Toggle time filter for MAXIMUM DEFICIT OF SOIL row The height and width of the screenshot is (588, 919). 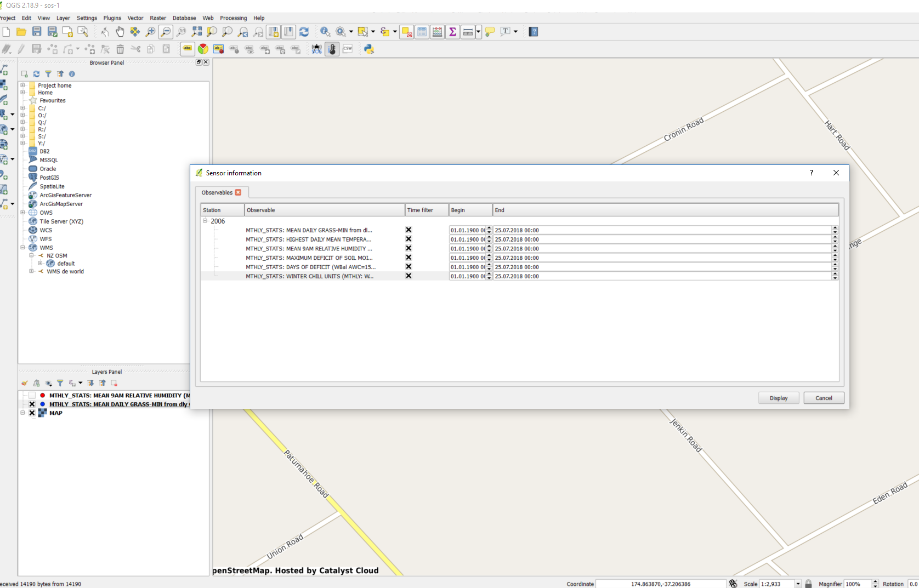(x=409, y=258)
